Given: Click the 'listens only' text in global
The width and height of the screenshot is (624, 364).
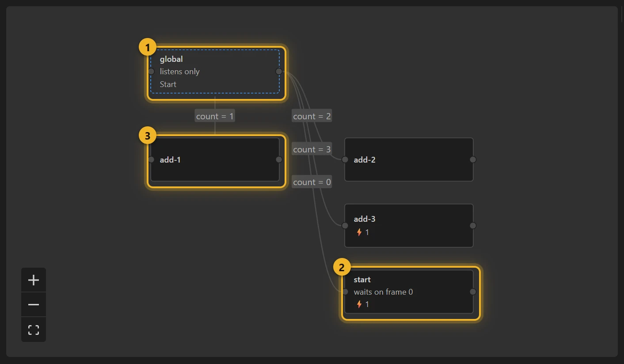Looking at the screenshot, I should 180,72.
